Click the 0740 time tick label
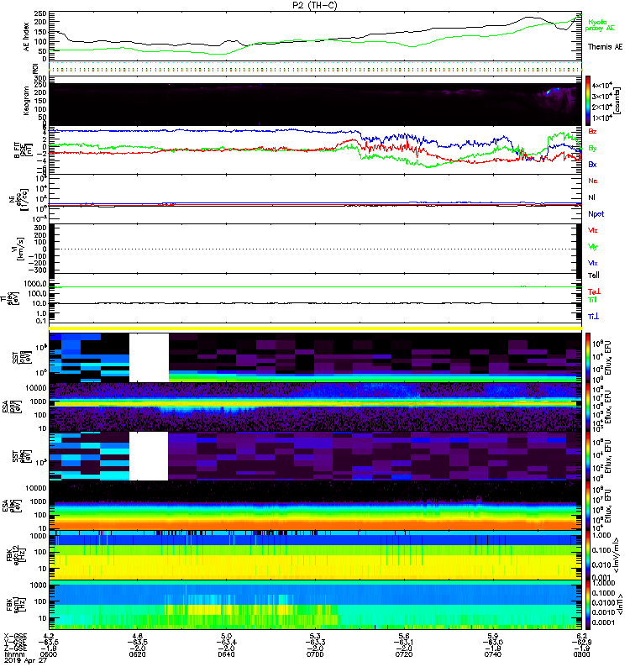The height and width of the screenshot is (672, 630). pos(493,654)
